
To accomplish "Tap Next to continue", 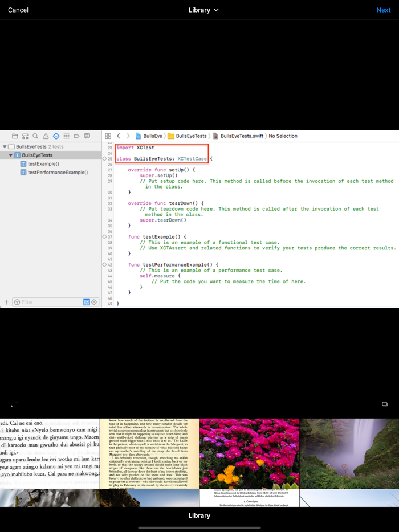I will (x=384, y=10).
